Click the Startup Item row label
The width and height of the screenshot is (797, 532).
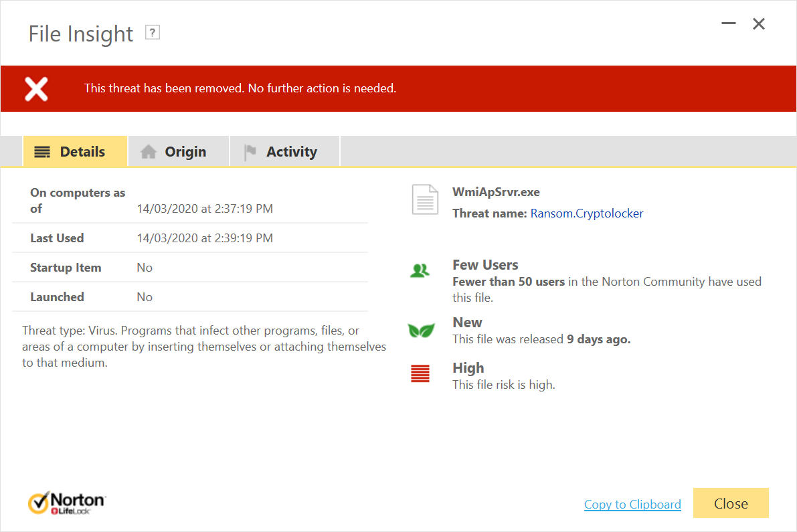pyautogui.click(x=66, y=268)
